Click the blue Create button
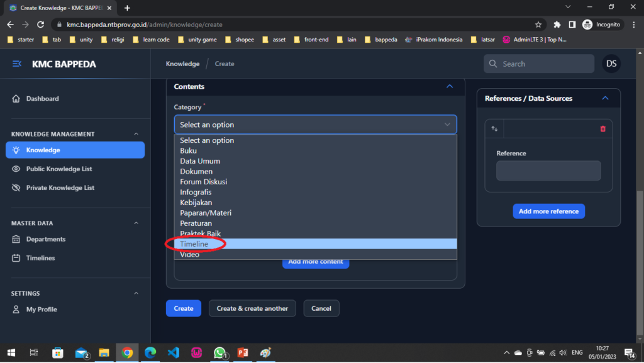 183,308
